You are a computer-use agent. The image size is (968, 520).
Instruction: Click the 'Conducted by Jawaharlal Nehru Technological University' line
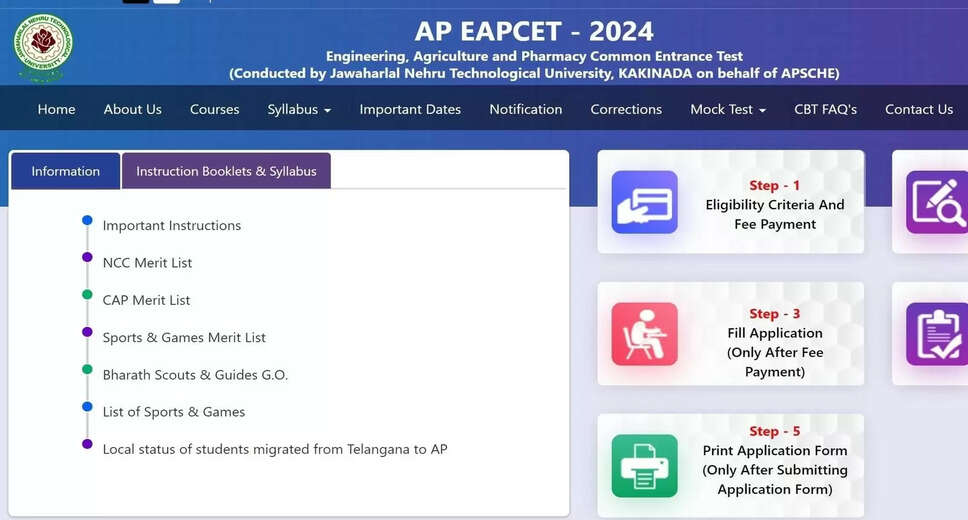point(534,73)
